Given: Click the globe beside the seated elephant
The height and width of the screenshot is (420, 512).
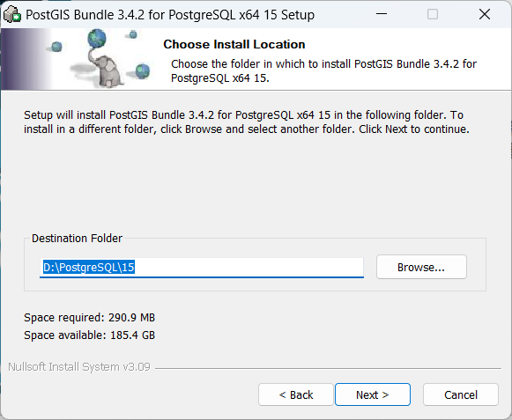Looking at the screenshot, I should 143,70.
